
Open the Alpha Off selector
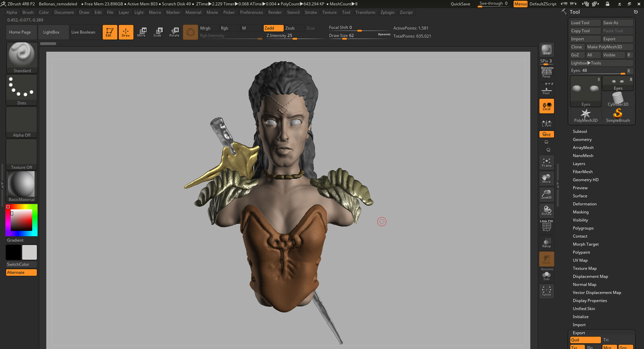(22, 122)
